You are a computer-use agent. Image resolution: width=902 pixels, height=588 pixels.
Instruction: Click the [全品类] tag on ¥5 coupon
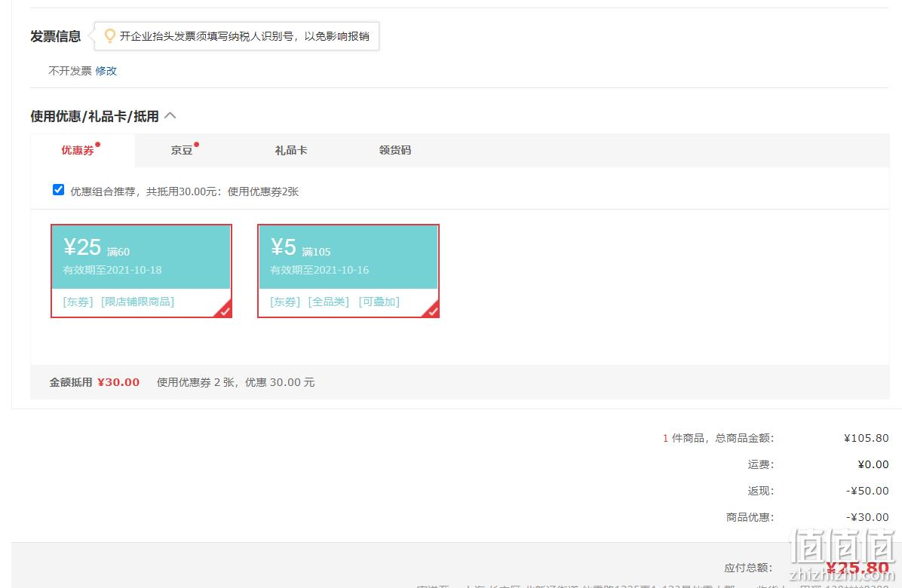tap(329, 302)
